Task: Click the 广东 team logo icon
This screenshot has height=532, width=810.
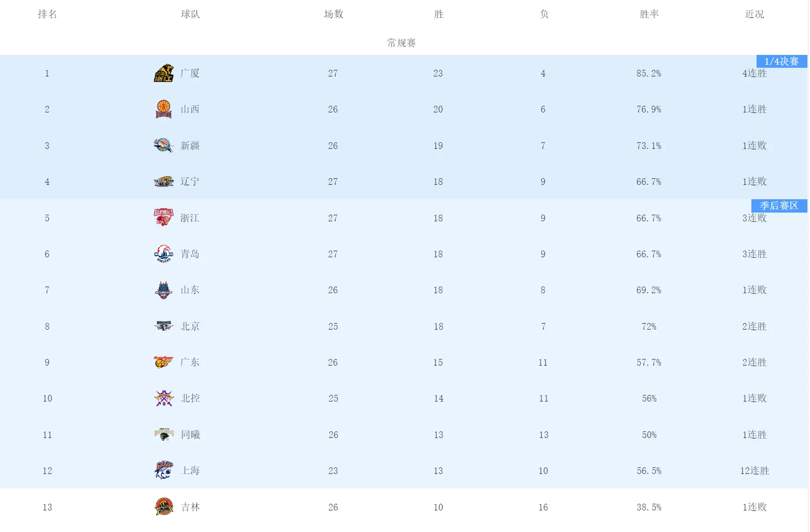Action: point(163,362)
